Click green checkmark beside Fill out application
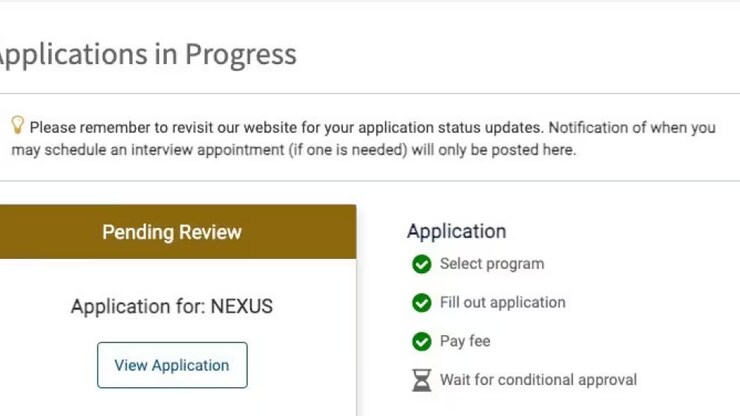The height and width of the screenshot is (416, 740). (421, 303)
